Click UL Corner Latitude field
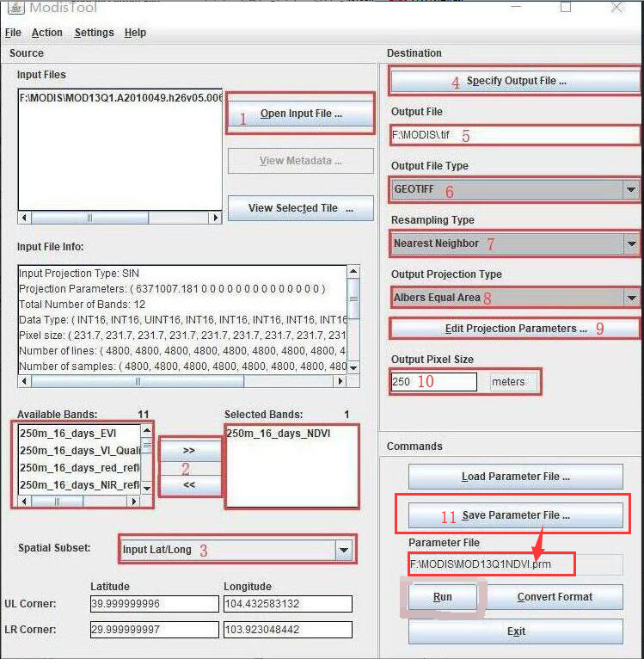The height and width of the screenshot is (659, 644). click(x=155, y=604)
